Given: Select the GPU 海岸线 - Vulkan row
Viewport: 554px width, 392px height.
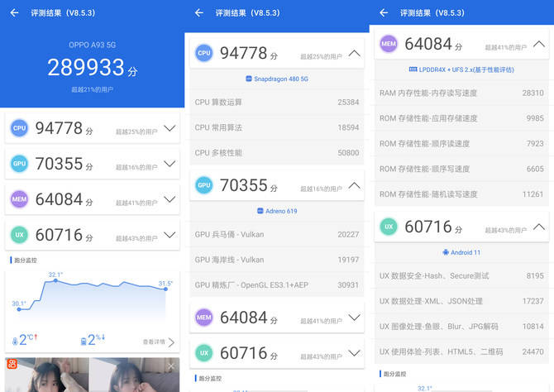Looking at the screenshot, I should pyautogui.click(x=277, y=260).
